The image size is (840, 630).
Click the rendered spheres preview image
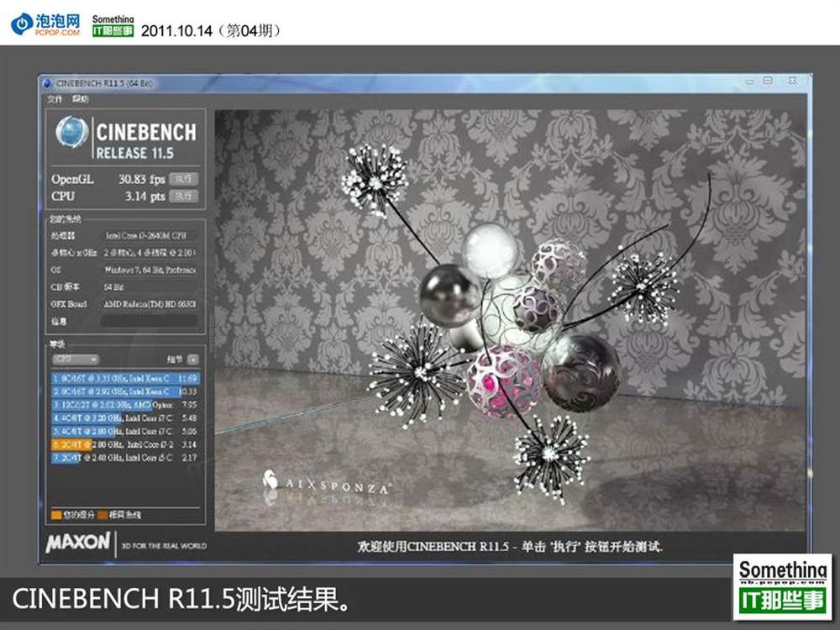click(510, 320)
